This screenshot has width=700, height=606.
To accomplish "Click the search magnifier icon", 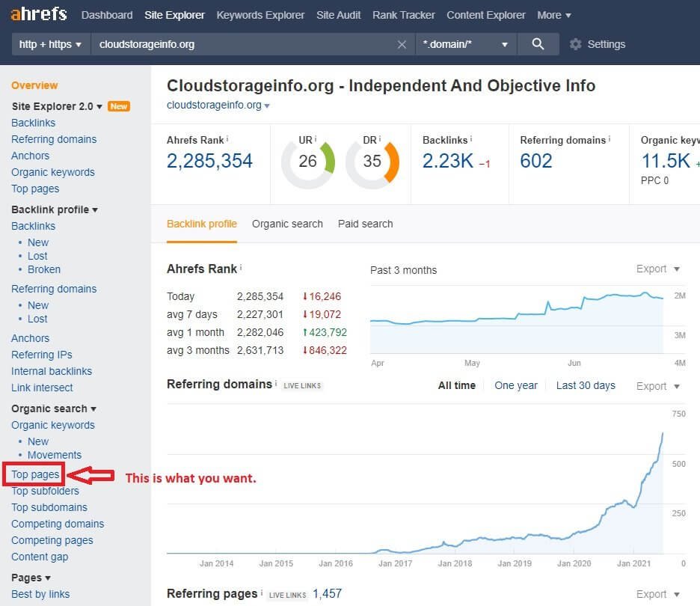I will click(538, 43).
